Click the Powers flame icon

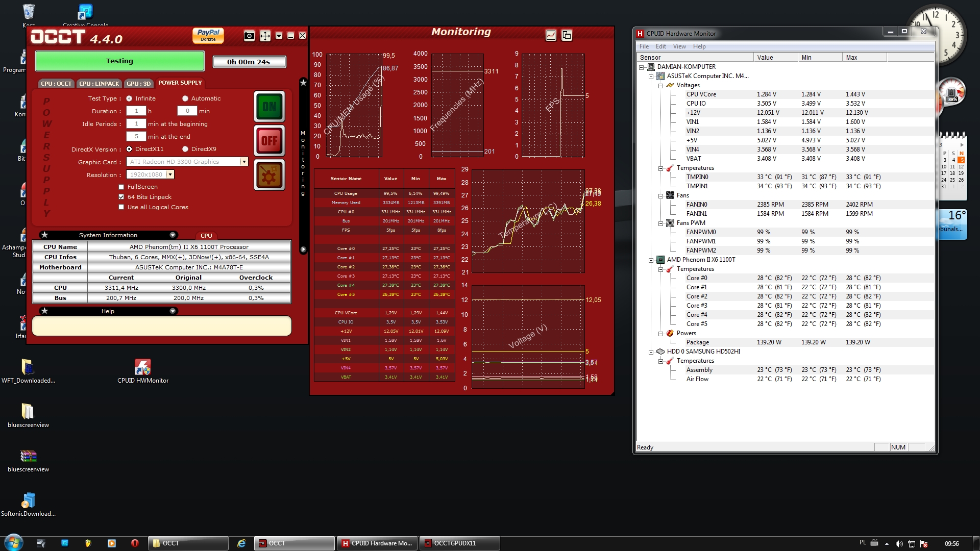click(670, 333)
